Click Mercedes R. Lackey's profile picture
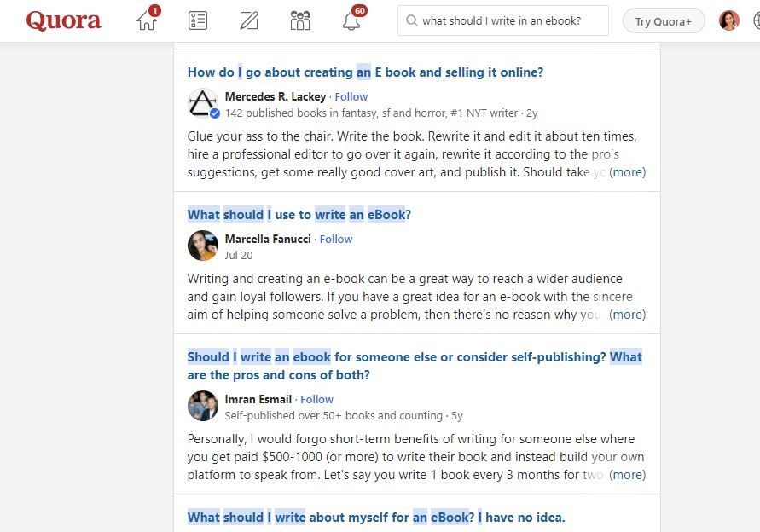The image size is (760, 532). coord(203,103)
